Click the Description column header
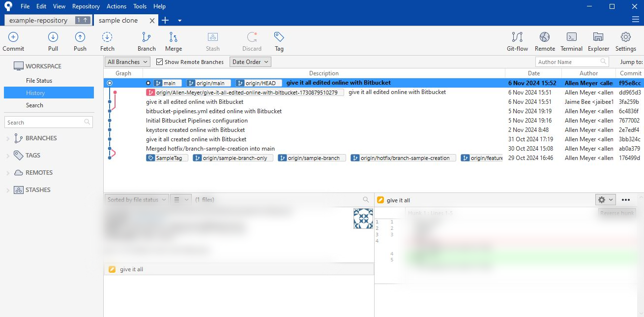Image resolution: width=644 pixels, height=317 pixels. tap(324, 73)
